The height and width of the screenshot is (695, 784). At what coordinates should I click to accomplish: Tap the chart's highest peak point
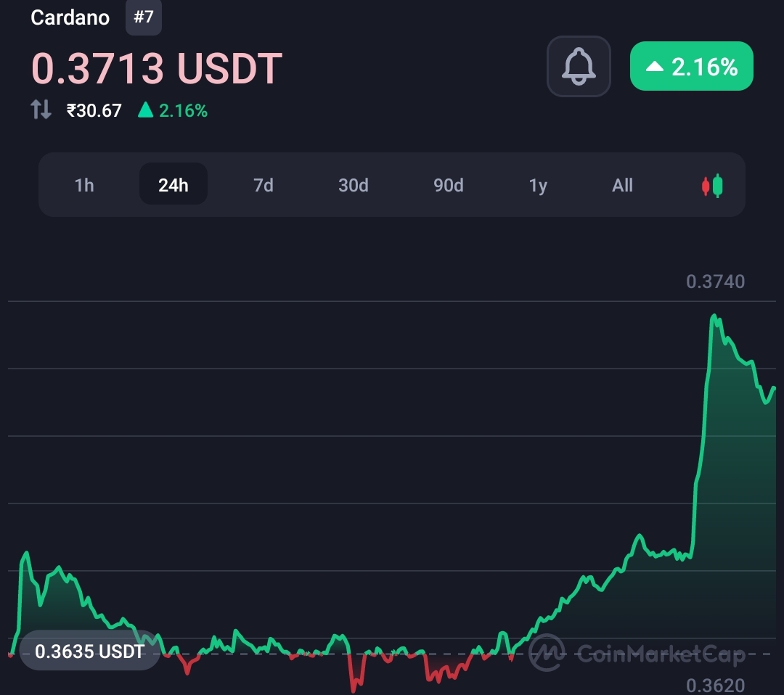click(x=714, y=316)
